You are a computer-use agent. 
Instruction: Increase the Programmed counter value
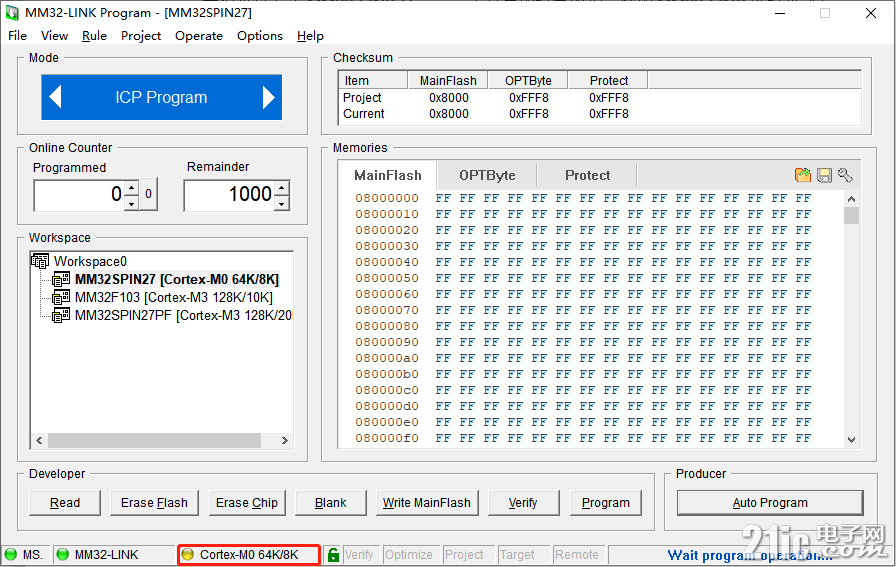click(132, 188)
